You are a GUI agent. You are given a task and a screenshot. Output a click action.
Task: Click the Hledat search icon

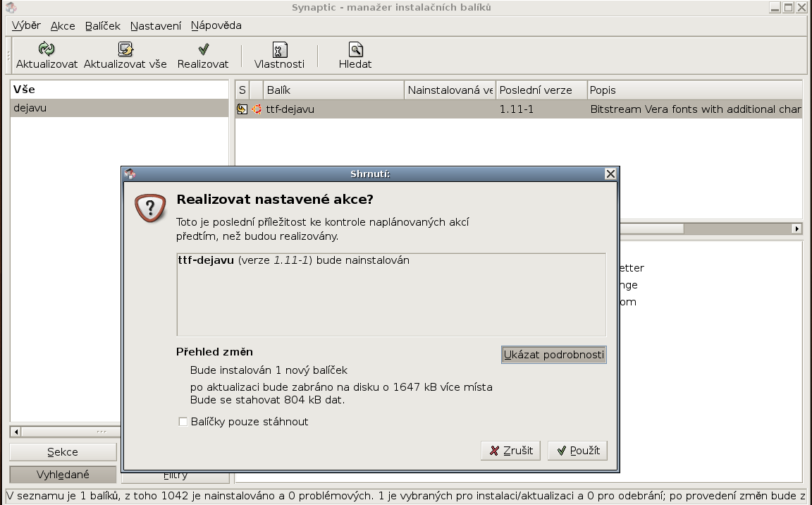(355, 49)
